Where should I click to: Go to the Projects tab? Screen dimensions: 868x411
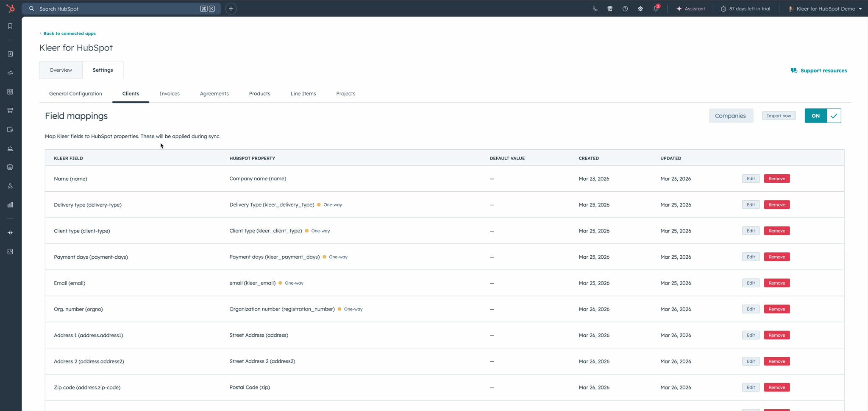pyautogui.click(x=346, y=94)
